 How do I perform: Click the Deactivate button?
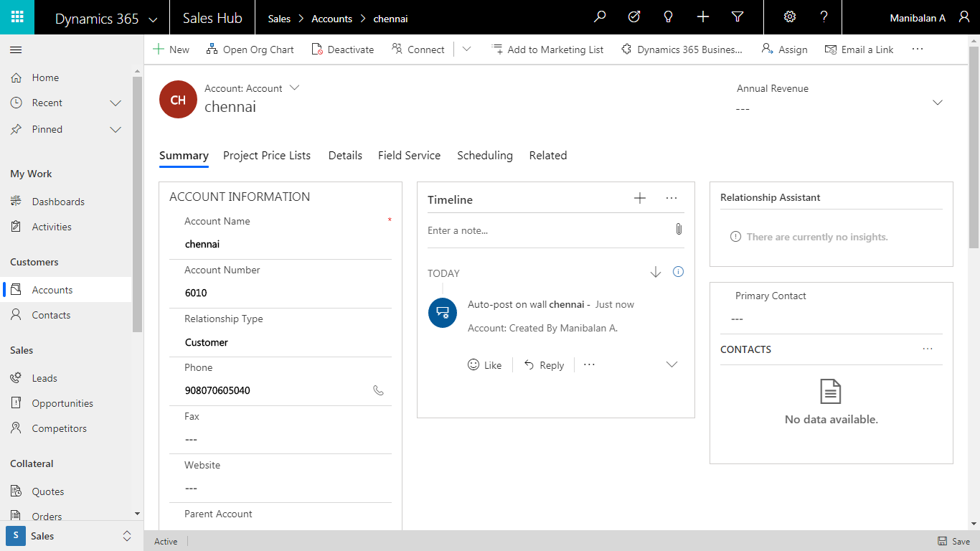pos(343,50)
